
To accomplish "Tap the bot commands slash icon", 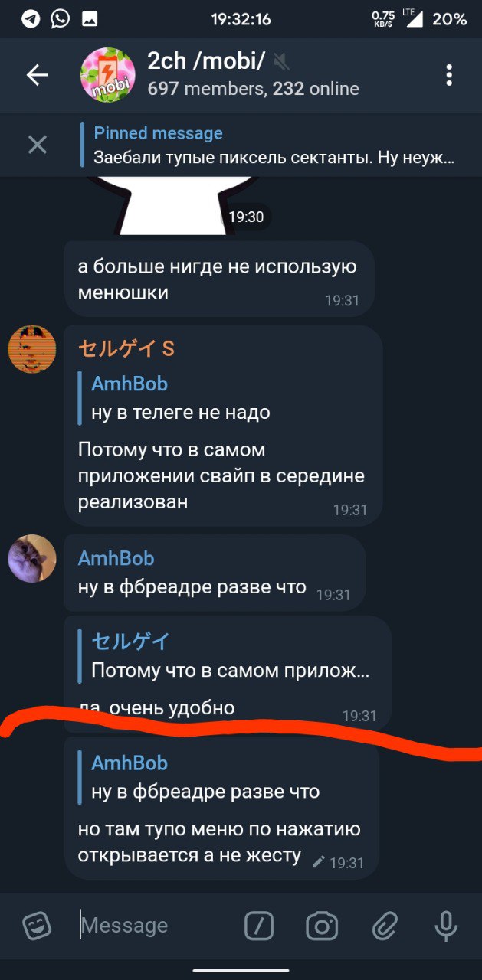I will [259, 926].
